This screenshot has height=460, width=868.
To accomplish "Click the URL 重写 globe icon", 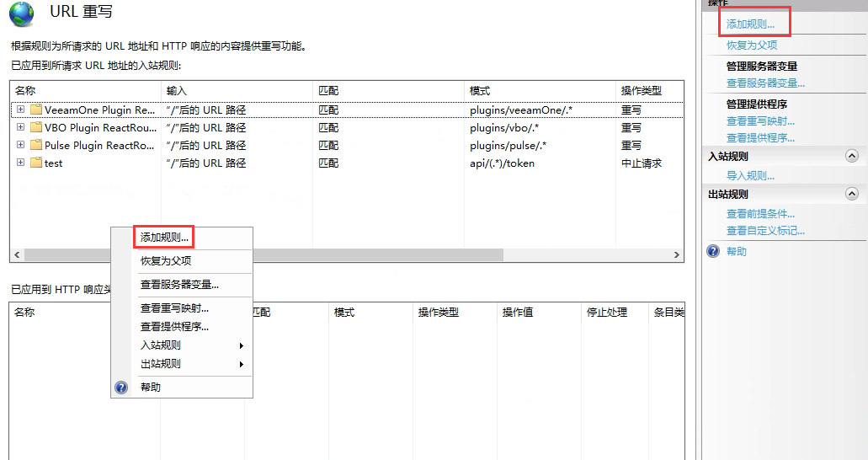I will click(22, 13).
